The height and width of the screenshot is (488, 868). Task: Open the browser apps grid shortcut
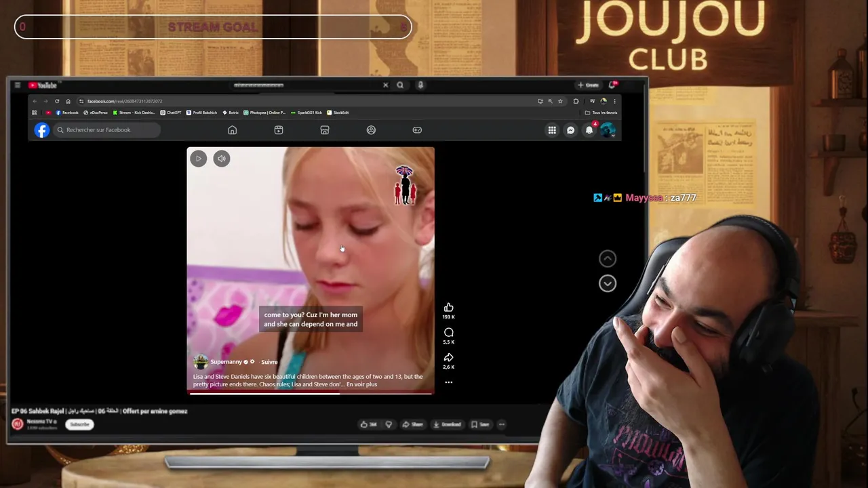pyautogui.click(x=35, y=113)
